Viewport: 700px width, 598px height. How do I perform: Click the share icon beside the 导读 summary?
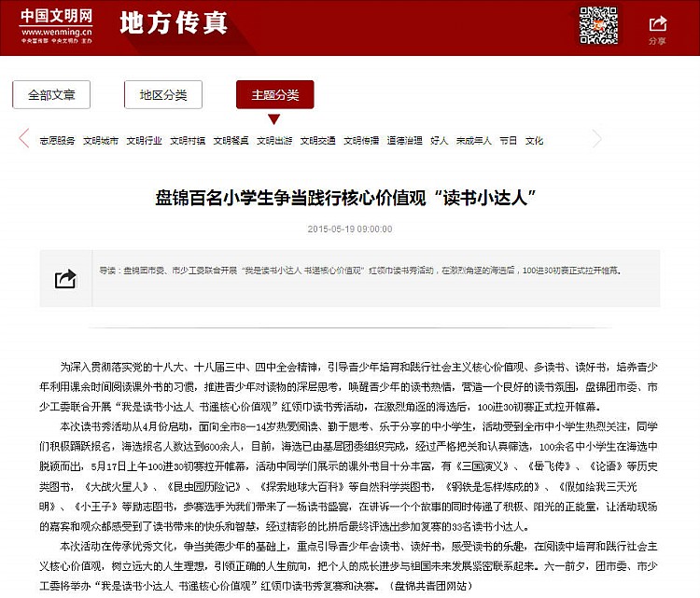tap(65, 279)
